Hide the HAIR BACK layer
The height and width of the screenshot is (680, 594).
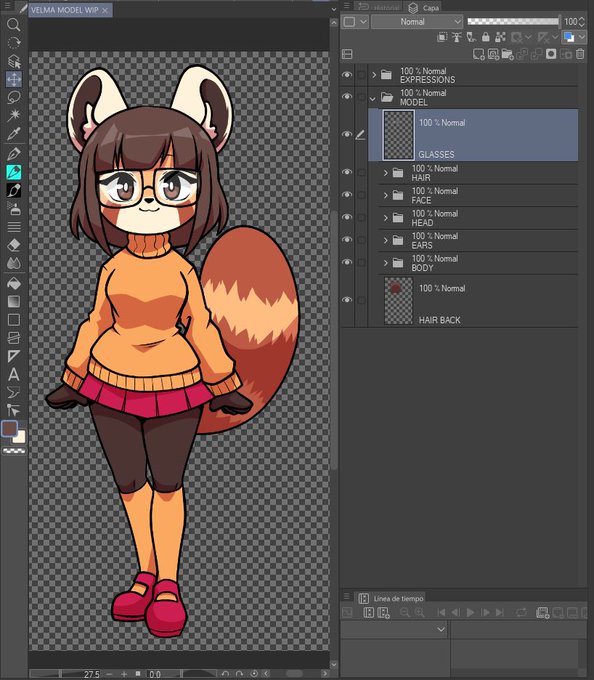(346, 300)
